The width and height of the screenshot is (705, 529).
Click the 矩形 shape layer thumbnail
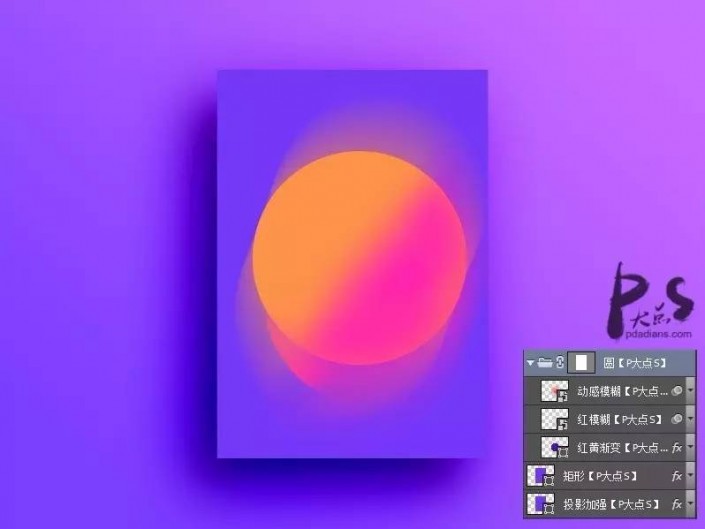[x=540, y=476]
